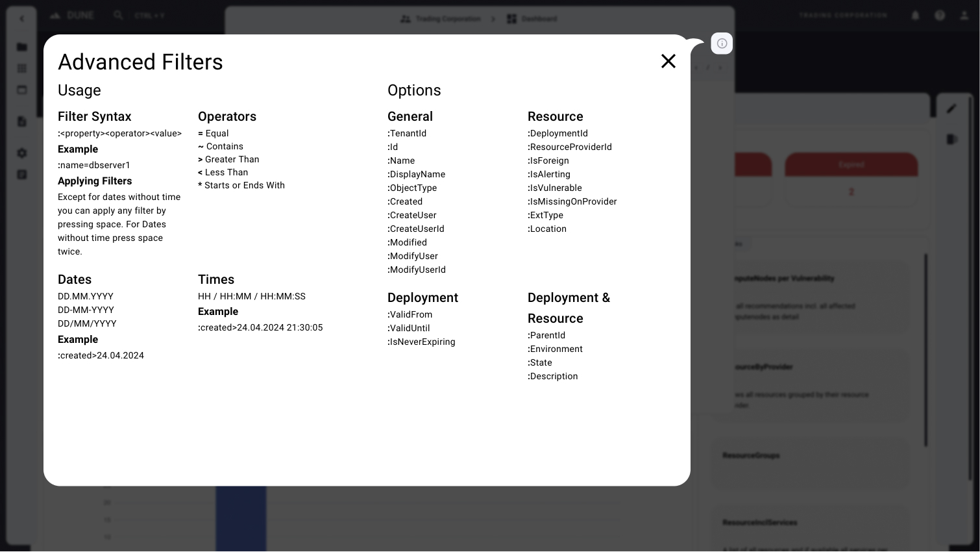Collapse the sidebar with the back chevron

click(22, 19)
